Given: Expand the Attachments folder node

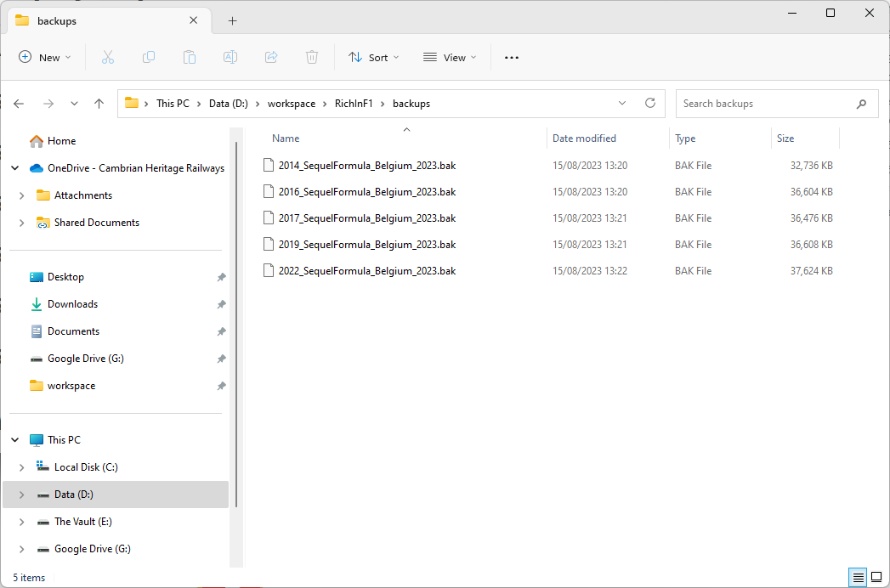Looking at the screenshot, I should click(x=21, y=195).
